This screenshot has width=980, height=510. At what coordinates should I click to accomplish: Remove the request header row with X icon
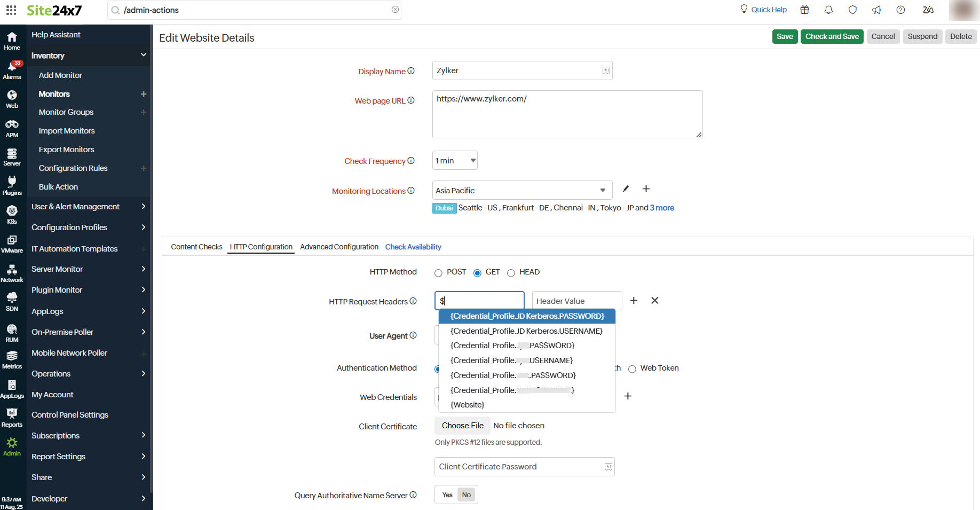[654, 301]
